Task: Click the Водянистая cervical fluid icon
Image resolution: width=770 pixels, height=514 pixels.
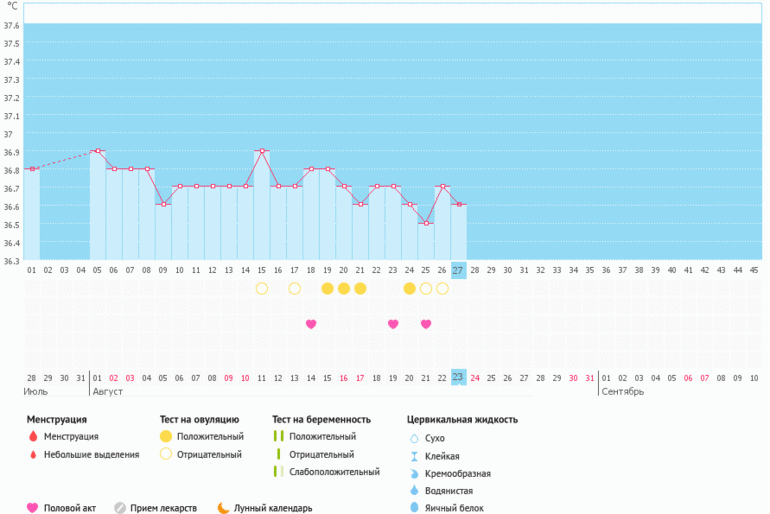Action: pyautogui.click(x=414, y=490)
